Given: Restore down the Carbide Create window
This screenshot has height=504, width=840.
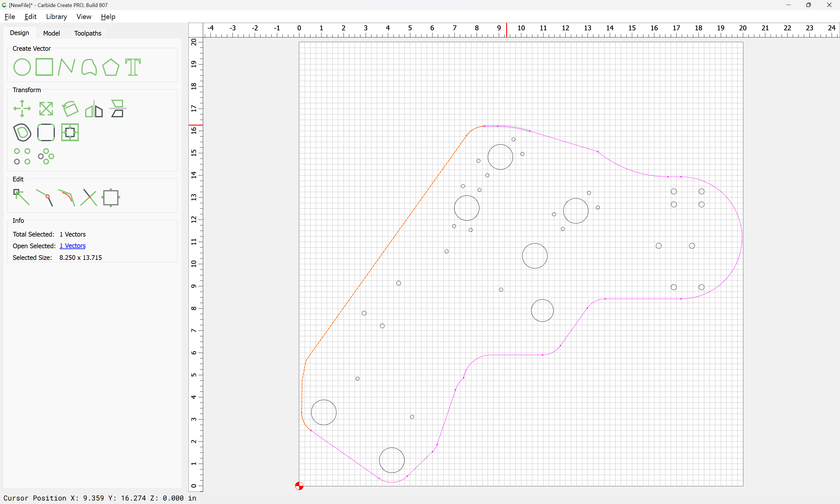Looking at the screenshot, I should pos(809,5).
